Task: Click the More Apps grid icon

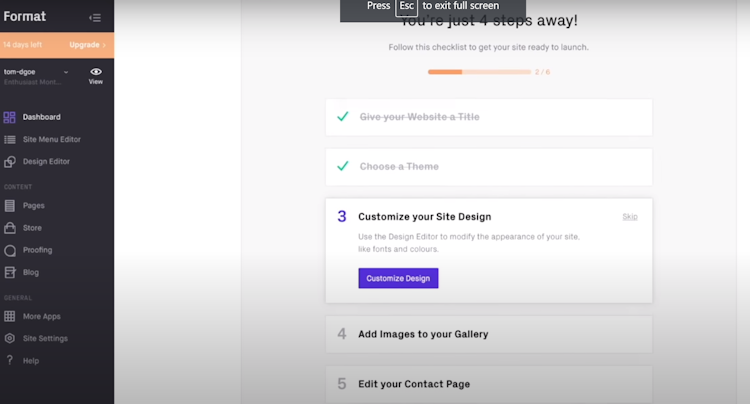Action: pyautogui.click(x=10, y=316)
